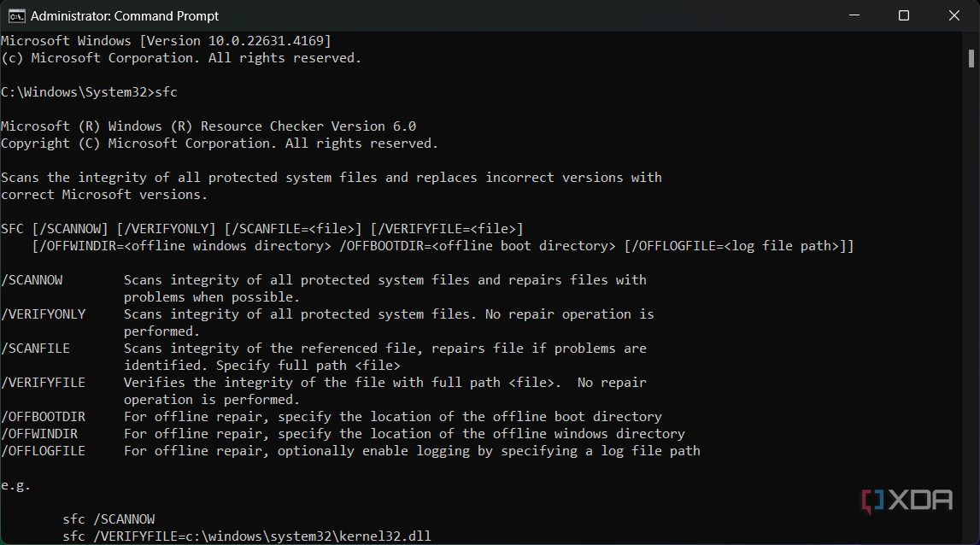Viewport: 980px width, 545px height.
Task: Click the vertical scrollbar thumb
Action: point(971,57)
